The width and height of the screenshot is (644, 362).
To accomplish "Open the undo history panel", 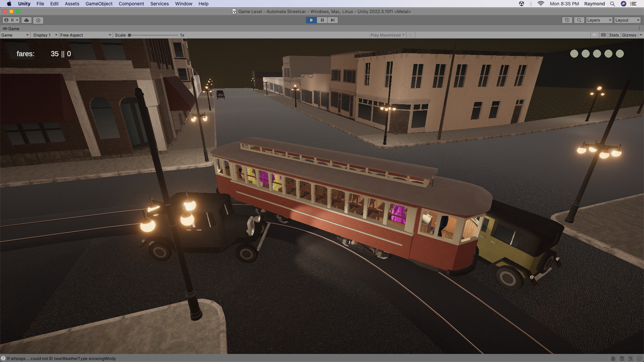I will tap(567, 20).
